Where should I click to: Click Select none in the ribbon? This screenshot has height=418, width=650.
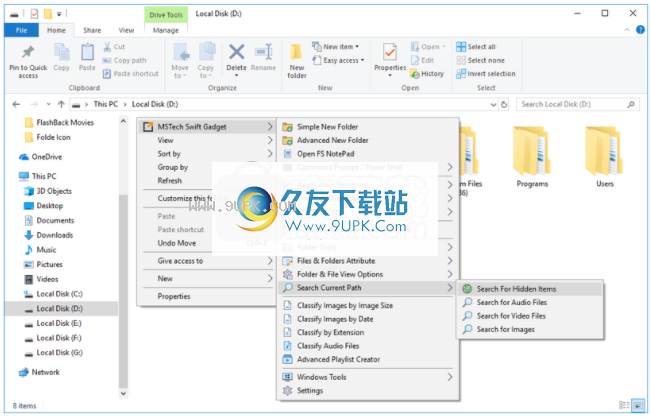480,60
